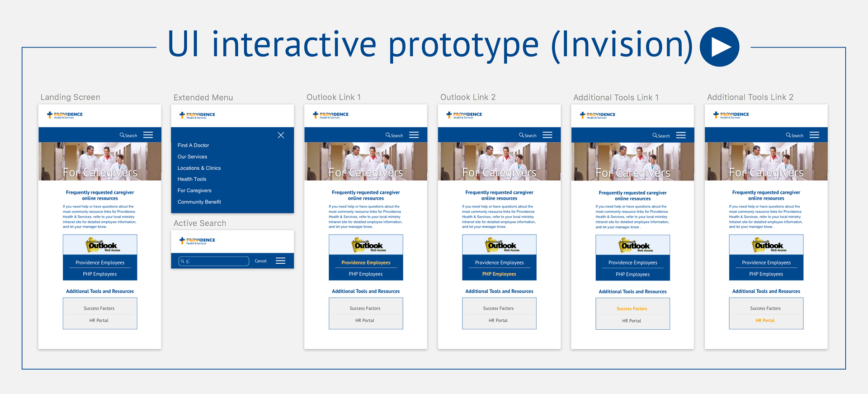Click Success Factors in Outlook Link 1 mockup
The height and width of the screenshot is (394, 868).
(x=365, y=309)
